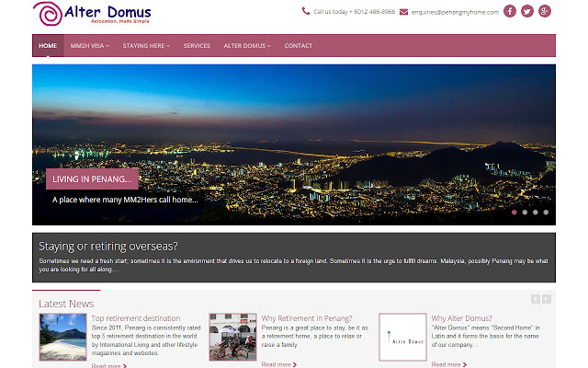Click the previous arrow in Latest News
Viewport: 588px width, 368px height.
point(535,299)
